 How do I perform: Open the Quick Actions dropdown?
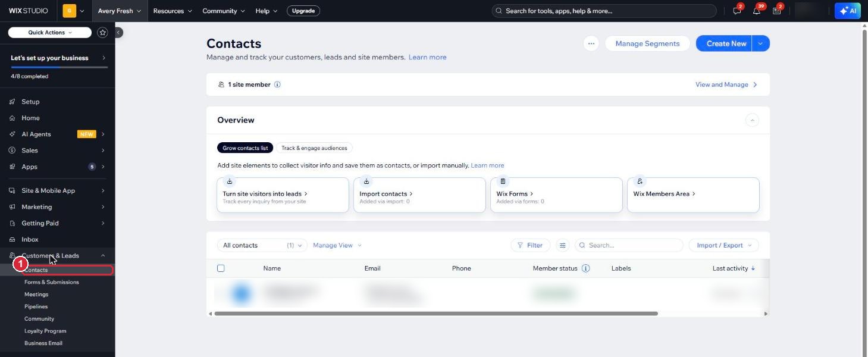pyautogui.click(x=50, y=33)
